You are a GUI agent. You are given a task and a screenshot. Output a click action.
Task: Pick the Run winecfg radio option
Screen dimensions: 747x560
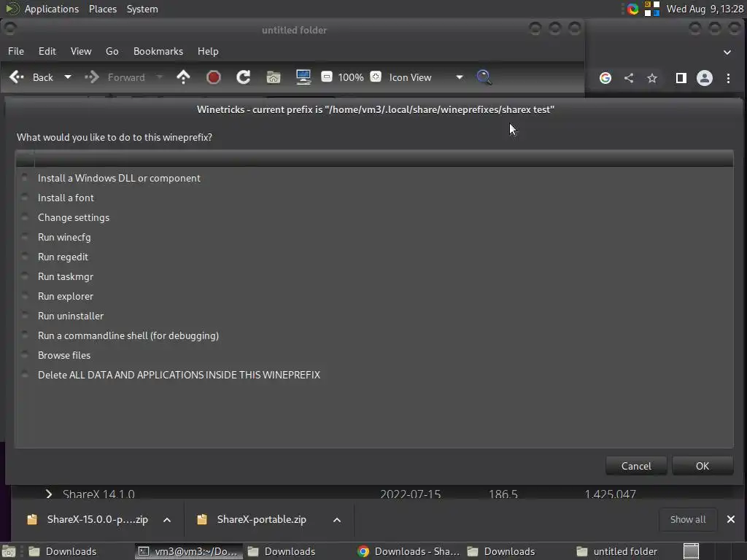[x=25, y=237]
